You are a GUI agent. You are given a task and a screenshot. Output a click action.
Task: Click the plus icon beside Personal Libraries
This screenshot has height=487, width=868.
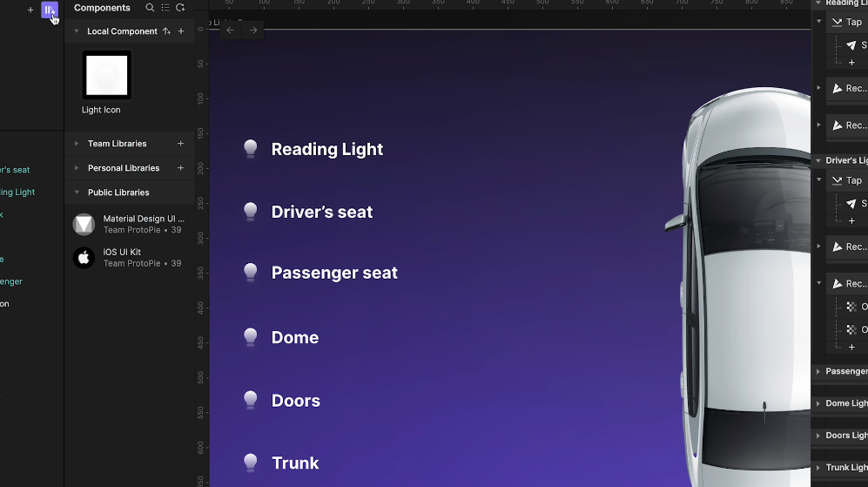(x=181, y=168)
